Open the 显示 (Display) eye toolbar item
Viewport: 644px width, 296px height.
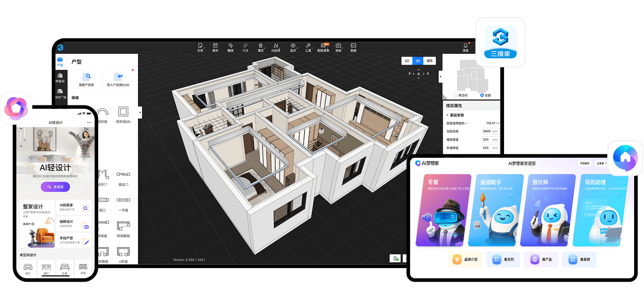[x=293, y=48]
